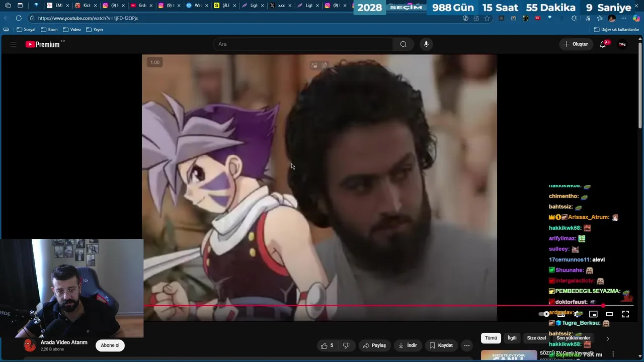Open the Yayın bookmarks folder
644x362 pixels.
point(95,30)
